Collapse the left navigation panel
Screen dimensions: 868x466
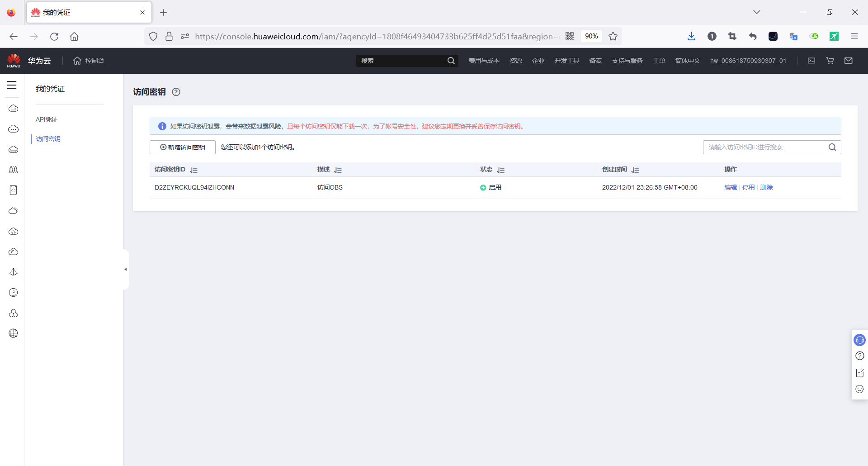coord(126,269)
